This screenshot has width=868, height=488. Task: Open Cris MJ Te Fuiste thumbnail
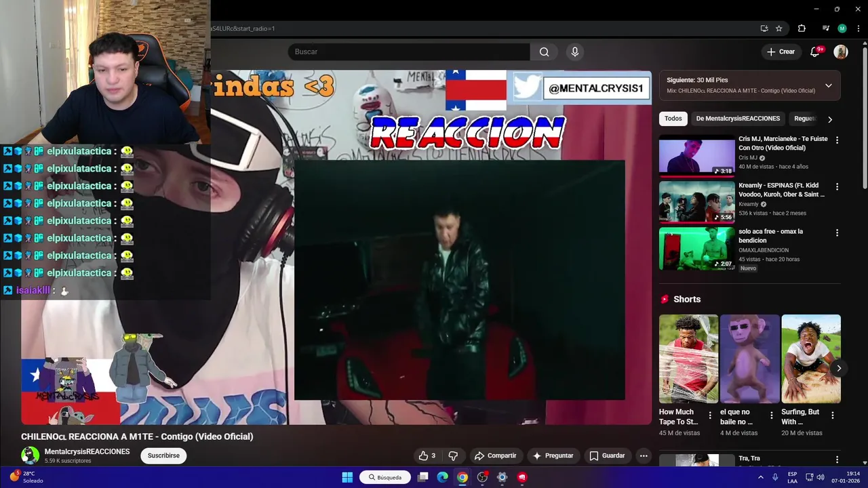pyautogui.click(x=696, y=156)
